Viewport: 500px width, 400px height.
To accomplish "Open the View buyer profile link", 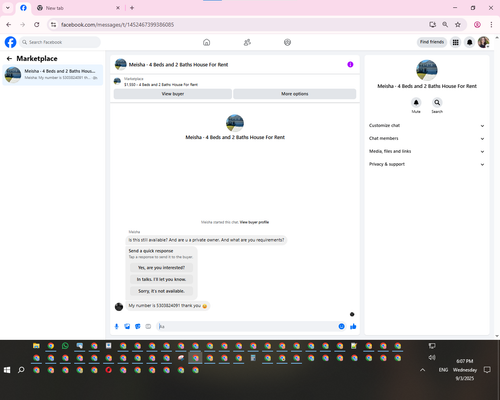I will [x=254, y=222].
